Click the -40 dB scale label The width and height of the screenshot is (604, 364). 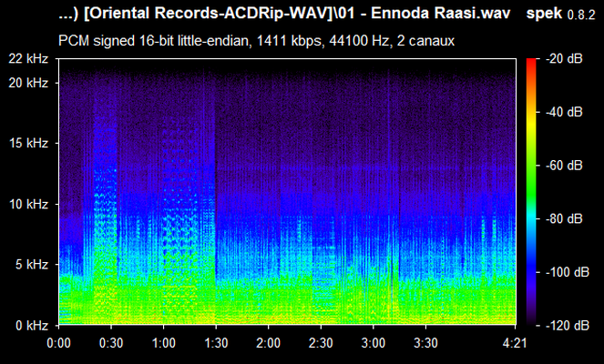pos(564,112)
